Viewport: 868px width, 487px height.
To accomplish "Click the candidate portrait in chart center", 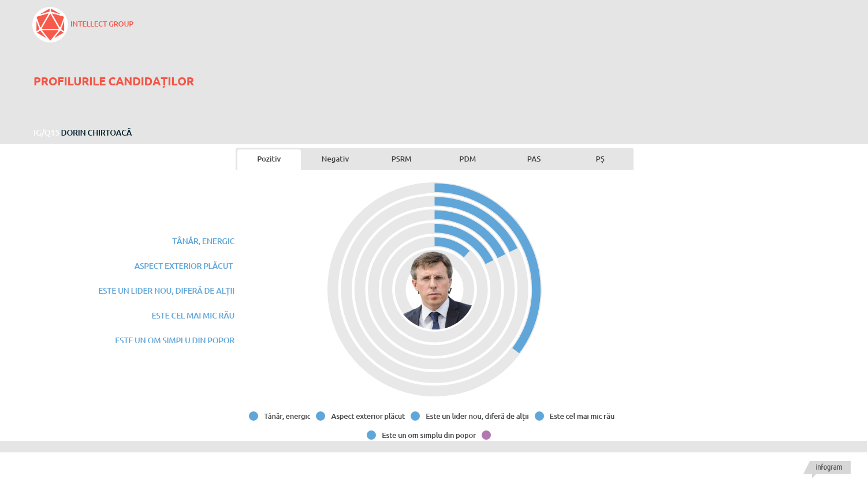I will 434,290.
